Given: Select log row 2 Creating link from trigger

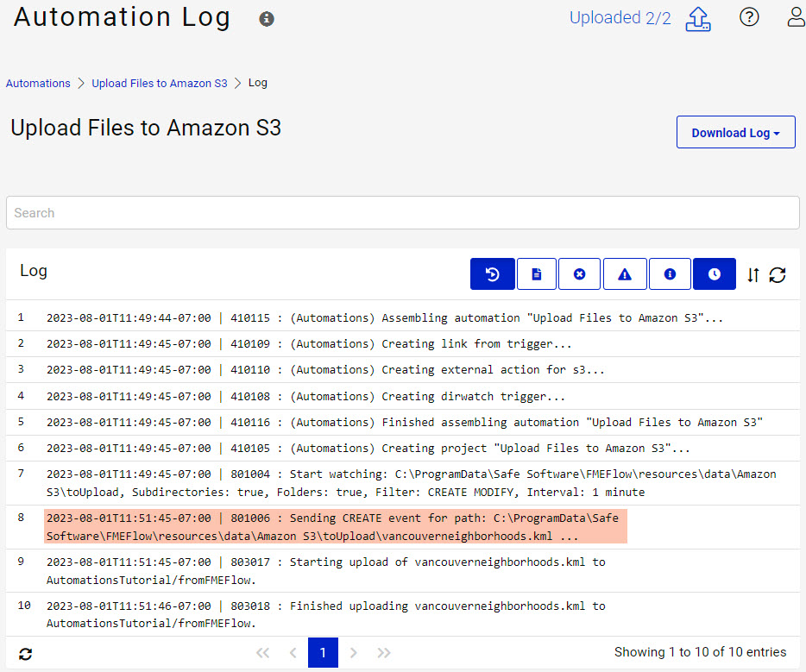Looking at the screenshot, I should point(402,343).
